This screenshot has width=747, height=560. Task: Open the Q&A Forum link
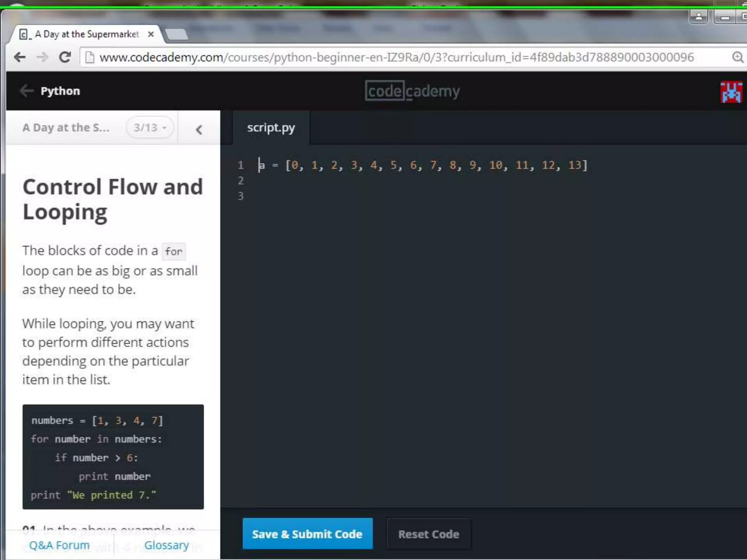59,545
